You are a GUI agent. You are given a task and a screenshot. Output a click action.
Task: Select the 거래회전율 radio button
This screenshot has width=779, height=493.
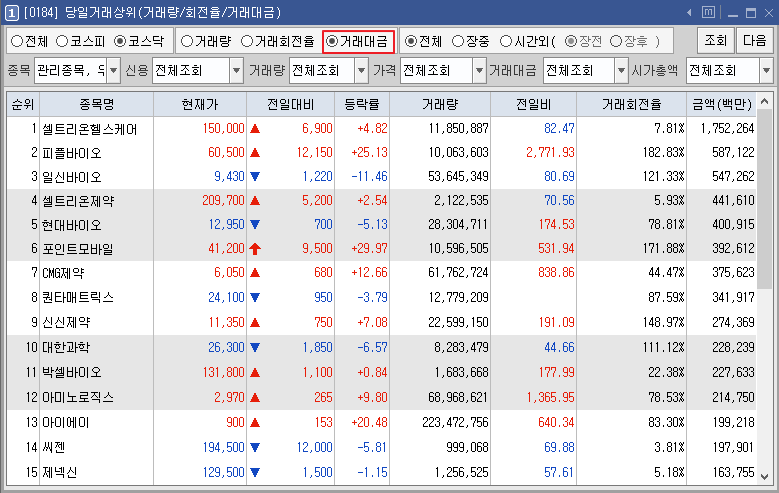click(247, 41)
